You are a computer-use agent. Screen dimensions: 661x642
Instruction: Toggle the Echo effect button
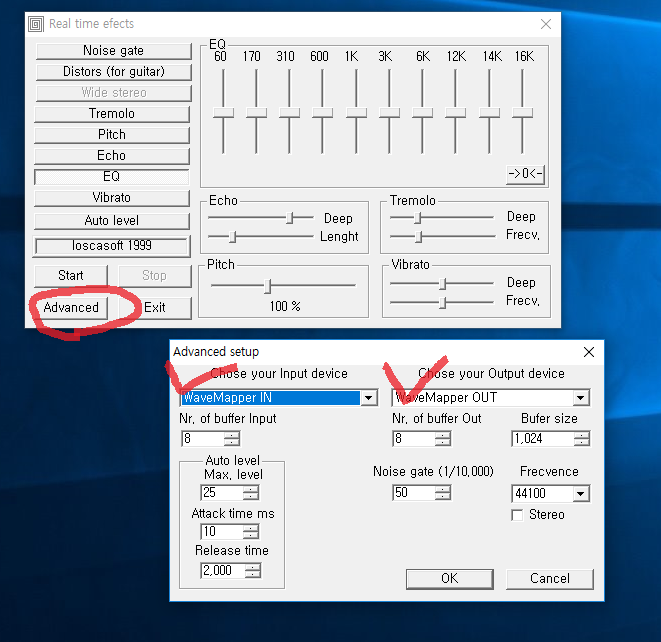(x=112, y=155)
